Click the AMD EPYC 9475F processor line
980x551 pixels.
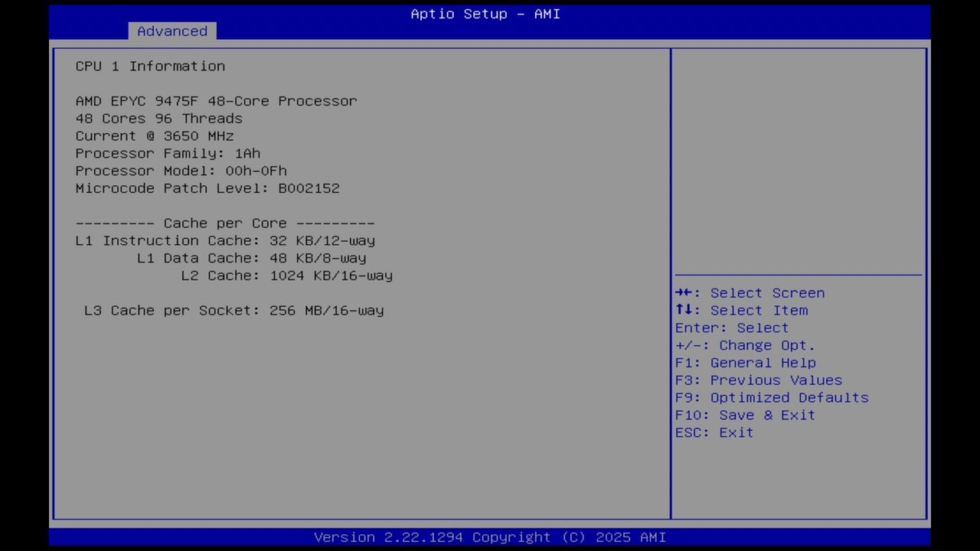tap(216, 100)
